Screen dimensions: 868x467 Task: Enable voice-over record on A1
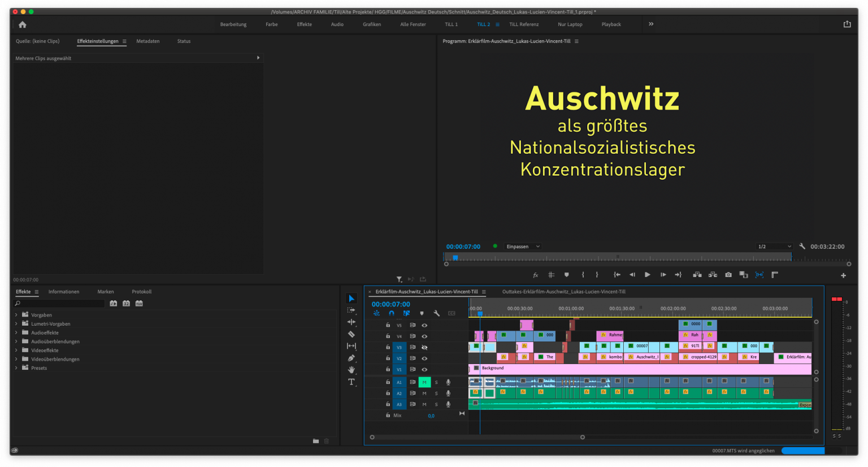pos(448,382)
